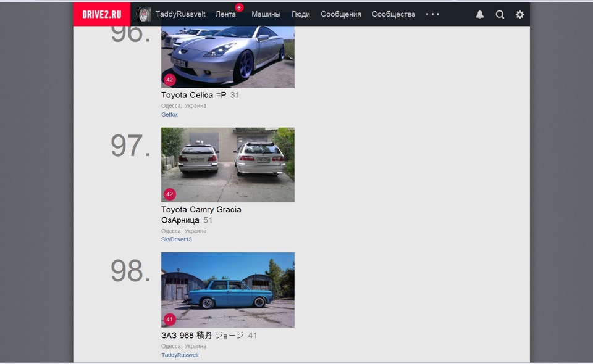Open settings gear icon

pos(519,14)
